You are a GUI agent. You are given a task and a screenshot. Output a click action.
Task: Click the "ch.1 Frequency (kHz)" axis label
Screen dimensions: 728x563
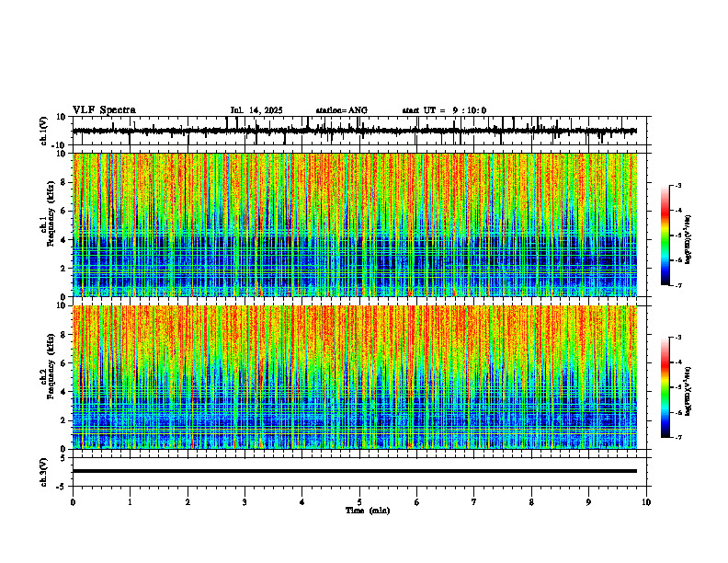click(x=47, y=213)
